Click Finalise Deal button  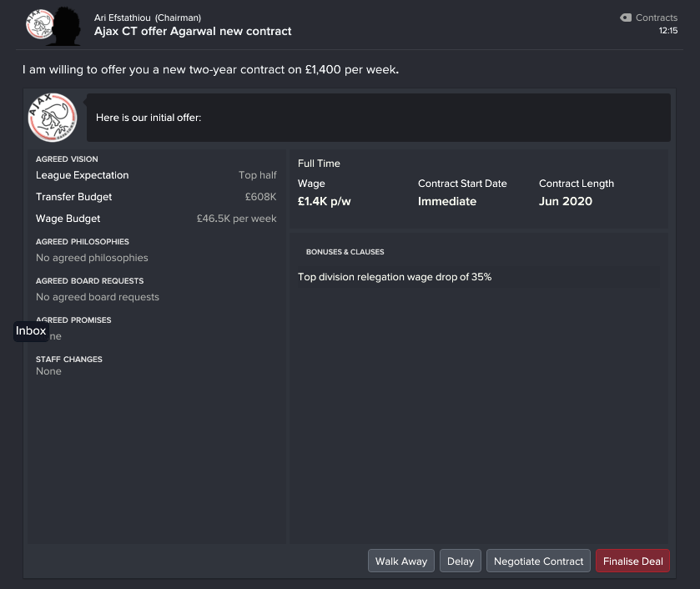632,561
